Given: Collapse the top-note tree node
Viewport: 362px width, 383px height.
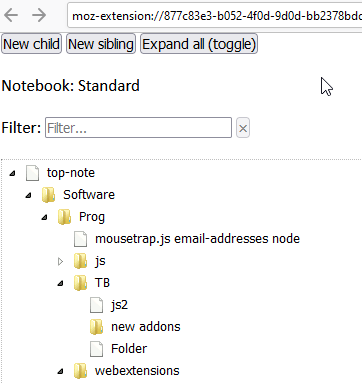Looking at the screenshot, I should 12,173.
